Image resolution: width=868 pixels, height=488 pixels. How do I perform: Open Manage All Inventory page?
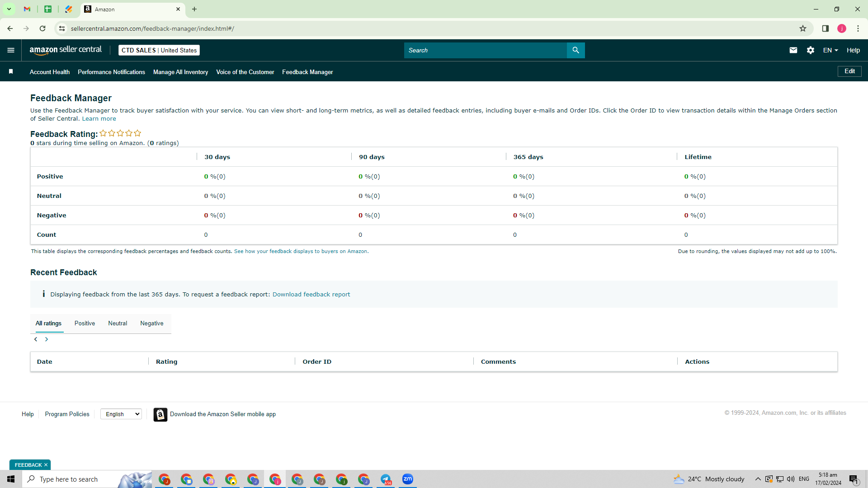click(x=180, y=72)
